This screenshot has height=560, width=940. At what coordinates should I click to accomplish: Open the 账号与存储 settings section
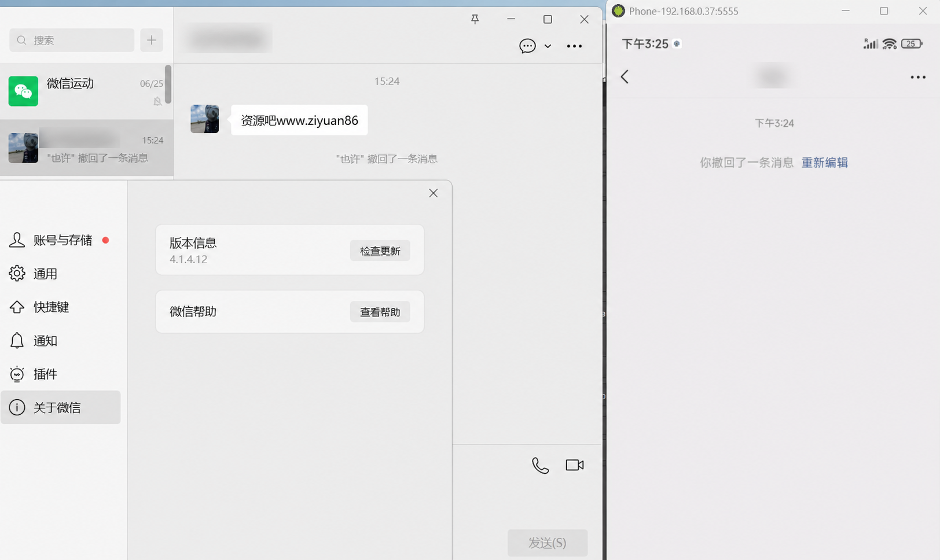[60, 240]
